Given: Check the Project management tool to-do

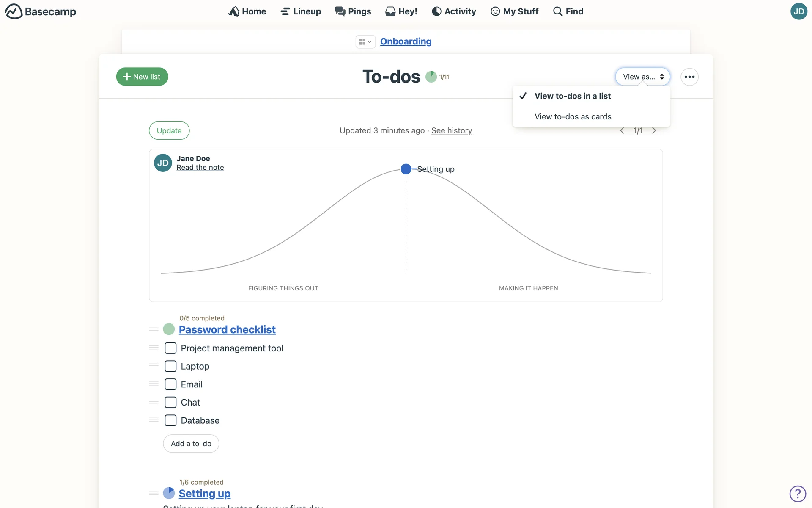Looking at the screenshot, I should [170, 348].
